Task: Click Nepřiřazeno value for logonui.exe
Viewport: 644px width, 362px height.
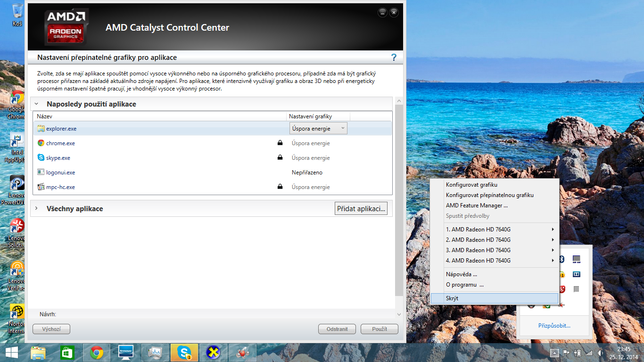Action: 307,173
